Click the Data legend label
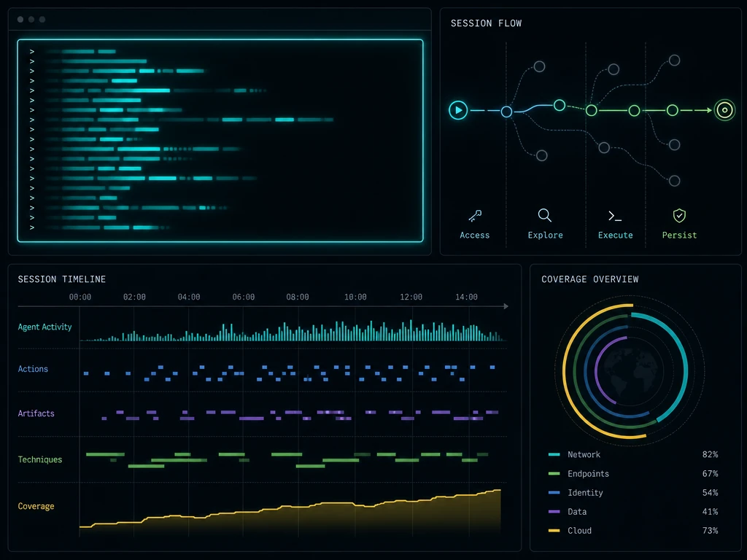747x560 pixels. click(x=577, y=512)
